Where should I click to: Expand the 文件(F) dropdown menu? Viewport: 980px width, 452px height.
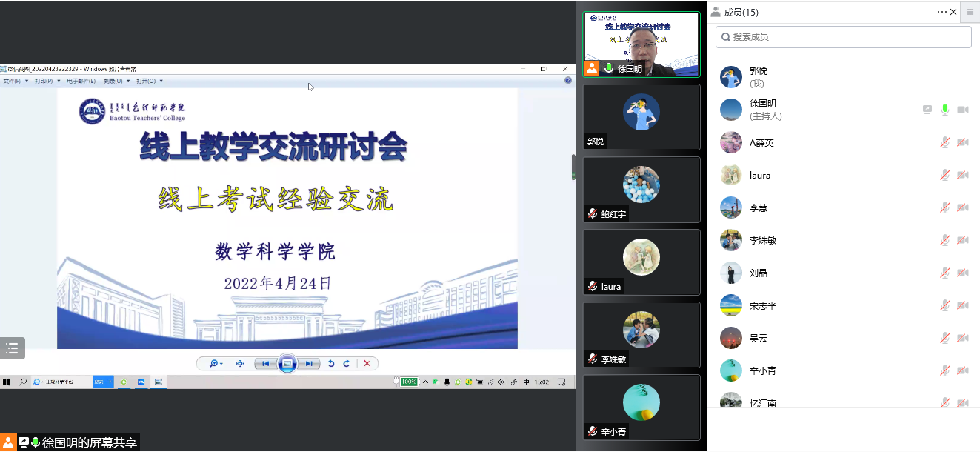[x=16, y=81]
